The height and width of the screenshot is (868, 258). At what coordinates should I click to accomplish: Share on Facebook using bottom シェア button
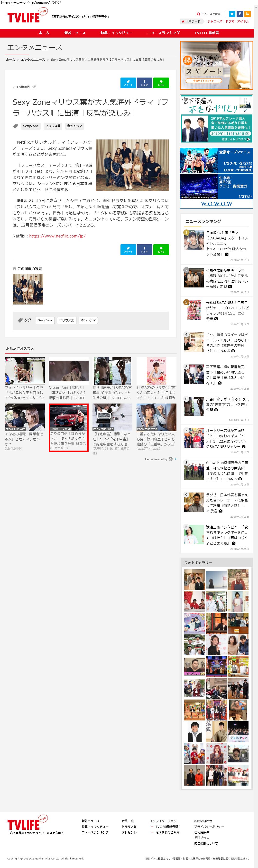click(x=144, y=249)
